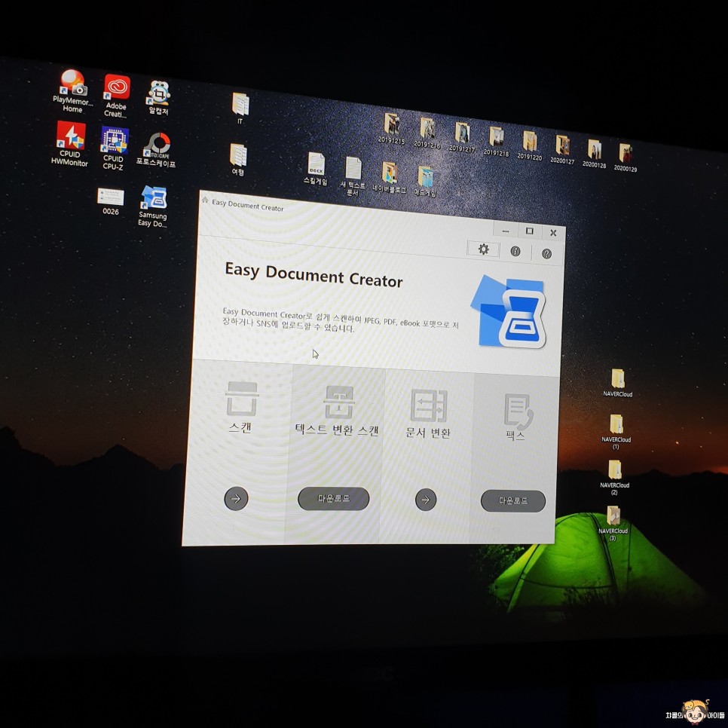Click the CPUID CPU-Z desktop shortcut
This screenshot has width=728, height=728.
click(115, 140)
